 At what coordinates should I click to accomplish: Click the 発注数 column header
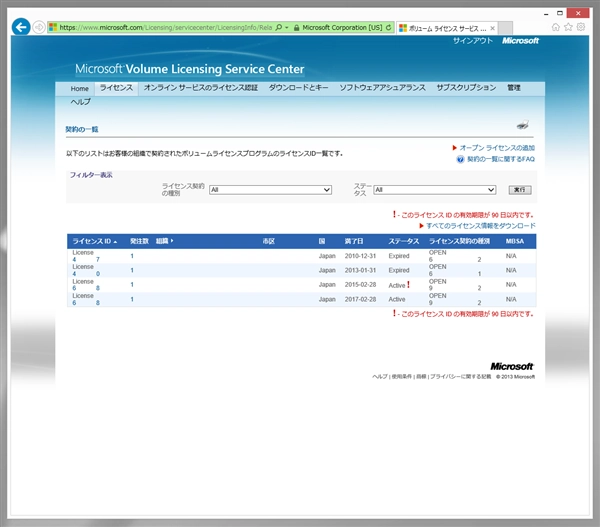tap(139, 241)
